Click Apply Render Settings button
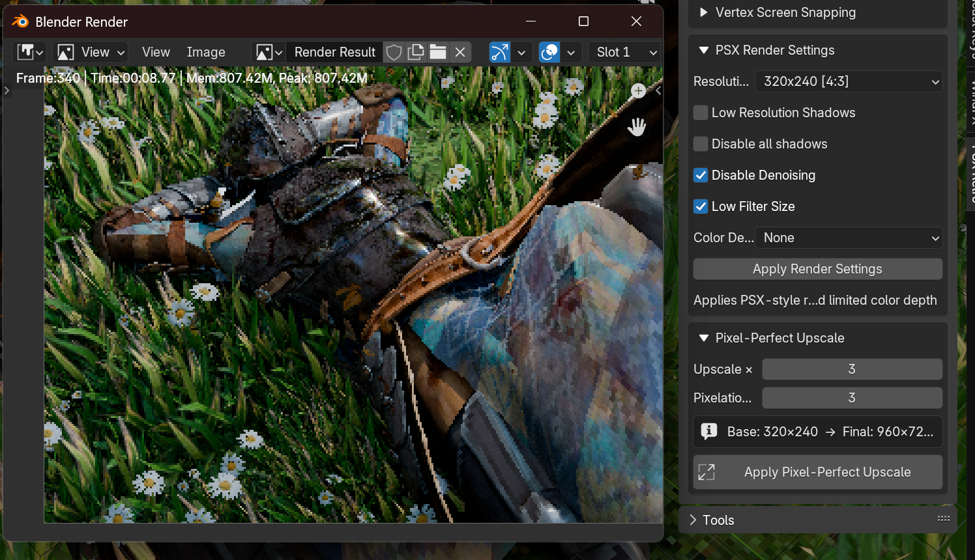 [x=818, y=269]
